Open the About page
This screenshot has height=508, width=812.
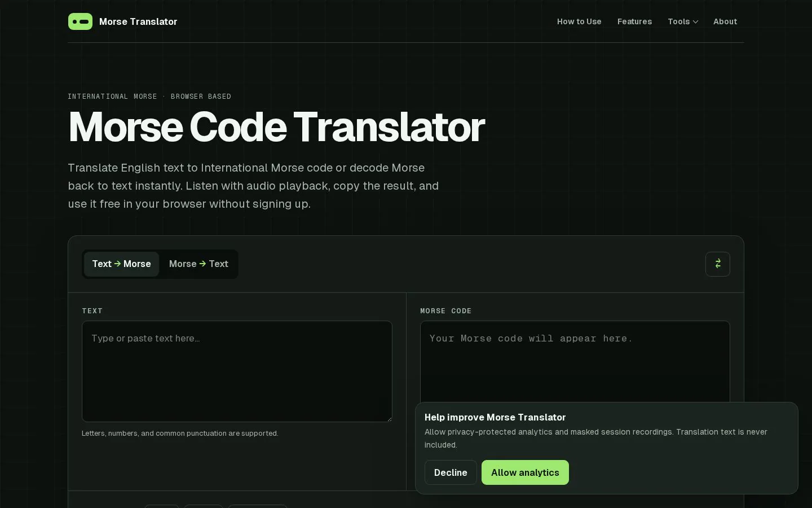(x=725, y=21)
